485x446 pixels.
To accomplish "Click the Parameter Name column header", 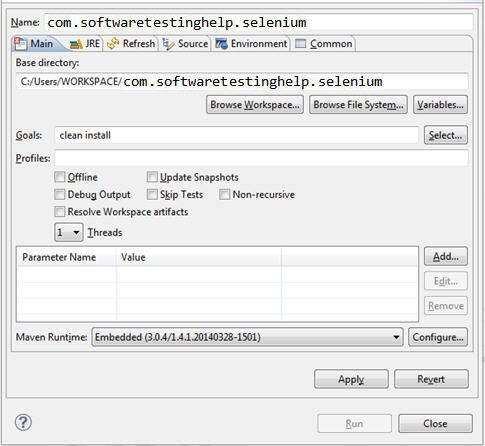I will [67, 257].
